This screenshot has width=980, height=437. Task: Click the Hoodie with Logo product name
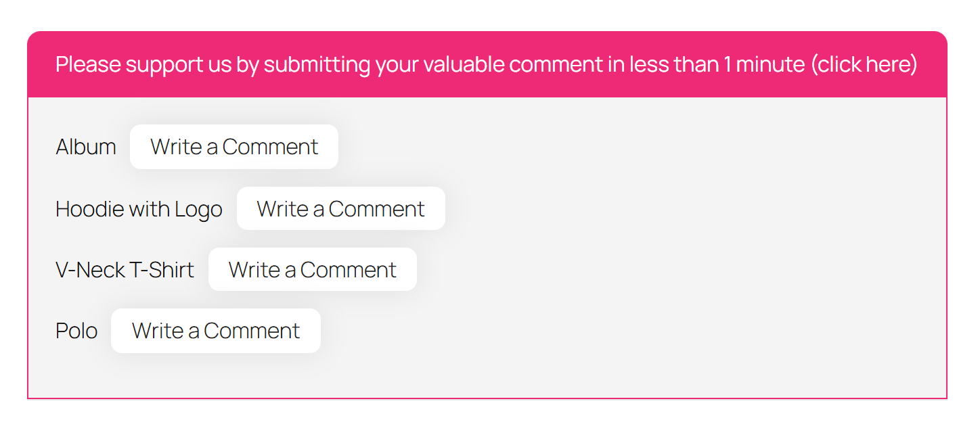coord(139,209)
